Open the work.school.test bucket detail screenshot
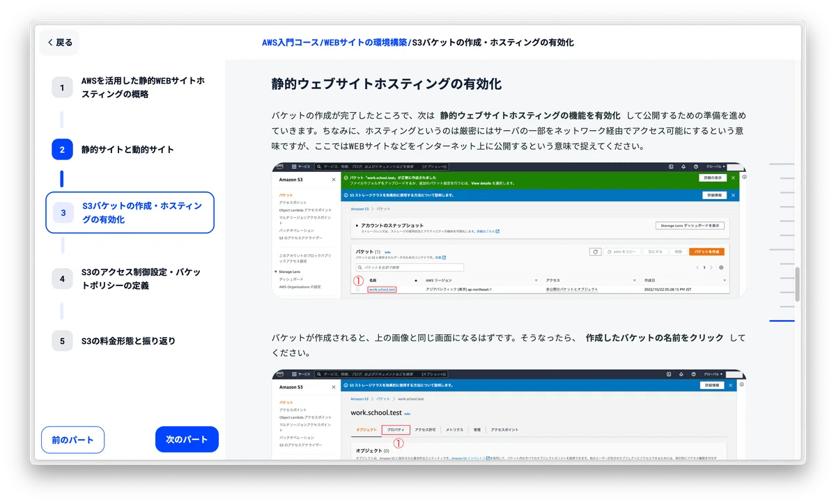836x504 pixels. click(x=509, y=415)
